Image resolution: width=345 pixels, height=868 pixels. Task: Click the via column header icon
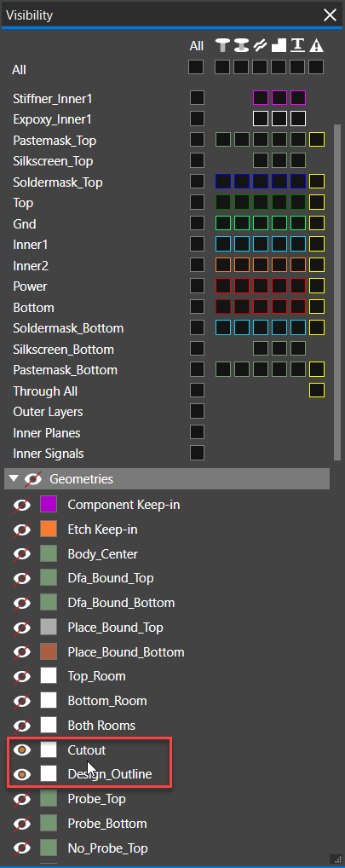pyautogui.click(x=241, y=46)
